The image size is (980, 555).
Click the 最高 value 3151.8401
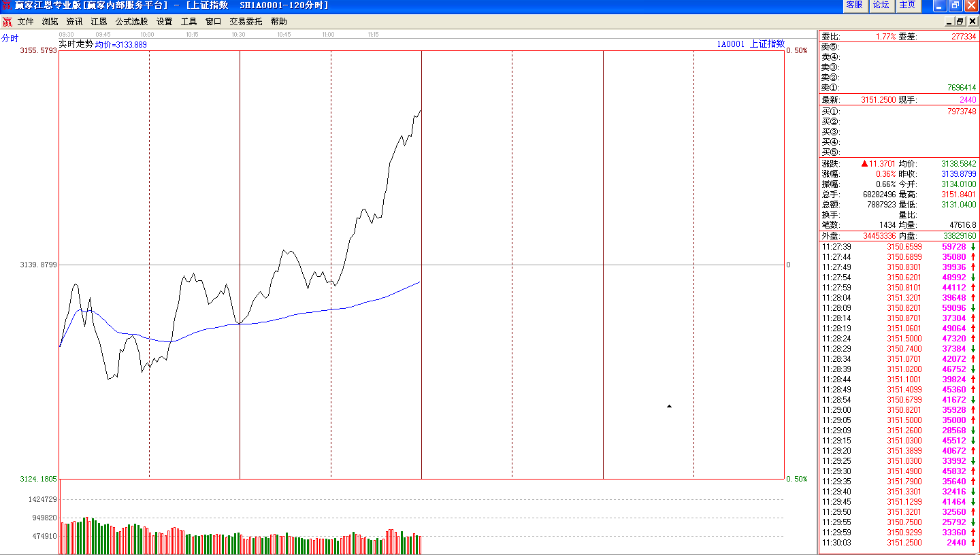point(960,195)
